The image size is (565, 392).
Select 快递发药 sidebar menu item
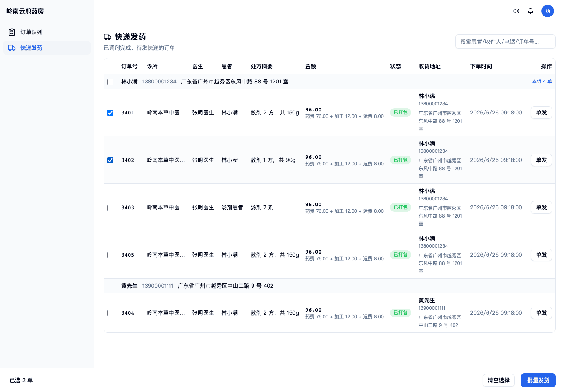47,48
